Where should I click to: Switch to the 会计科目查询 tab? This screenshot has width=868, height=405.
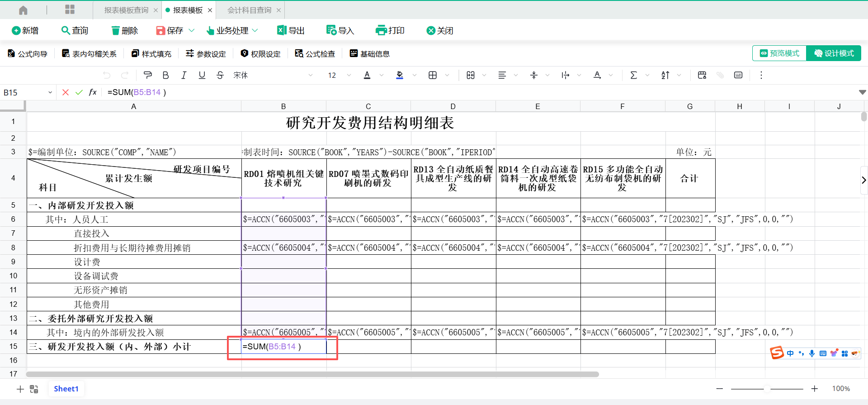tap(249, 10)
